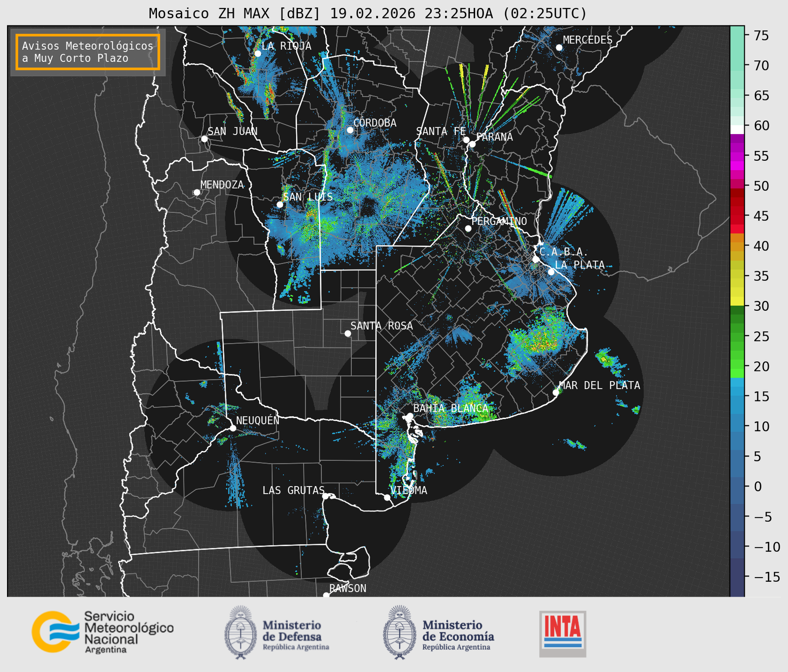Select the Neuquén city marker dot
The image size is (788, 672).
233,428
